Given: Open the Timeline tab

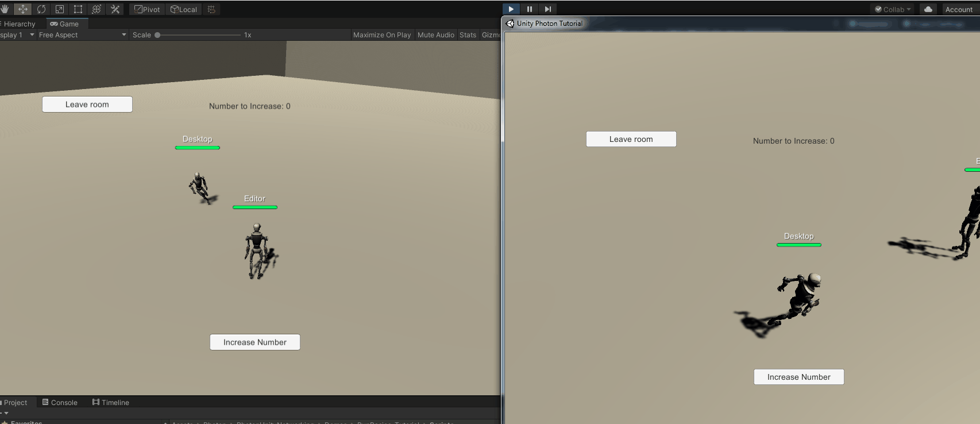Looking at the screenshot, I should tap(111, 402).
